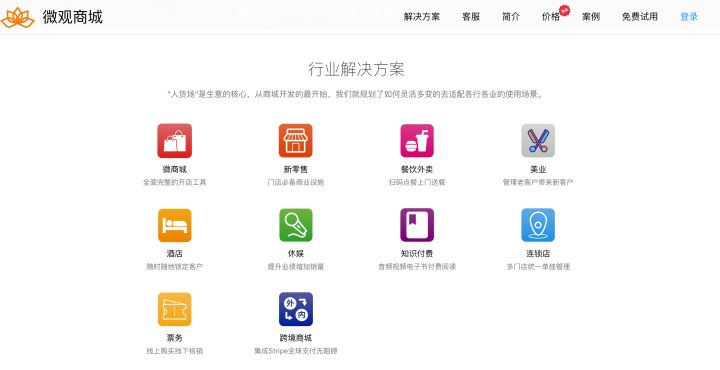Click the description 管理老客户带来新客户
Image resolution: width=720 pixels, height=370 pixels.
coord(538,182)
